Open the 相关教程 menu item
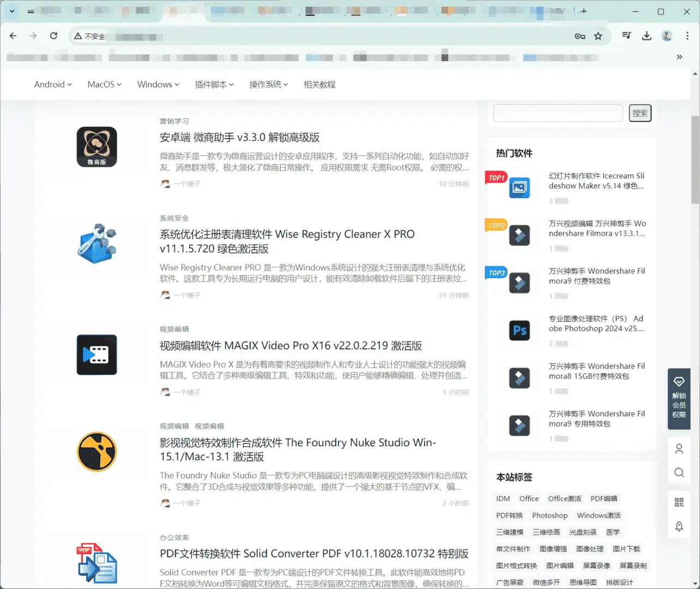The width and height of the screenshot is (700, 589). [319, 85]
